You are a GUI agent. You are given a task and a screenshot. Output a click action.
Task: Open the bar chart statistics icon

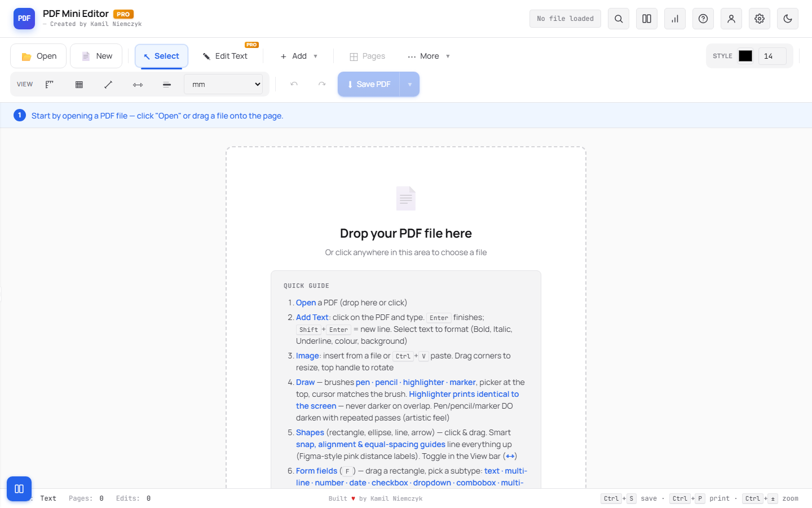(x=675, y=19)
